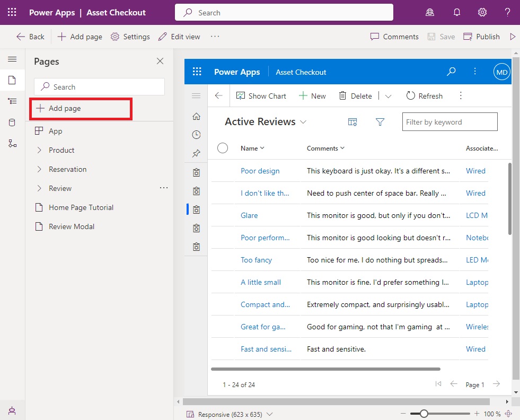Viewport: 520px width, 420px height.
Task: Open the Automation icon in left rail
Action: (x=12, y=143)
